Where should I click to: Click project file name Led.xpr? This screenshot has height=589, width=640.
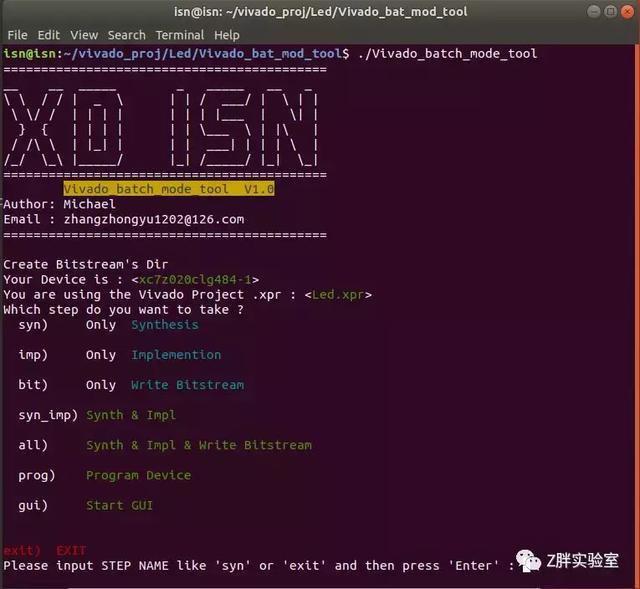point(338,295)
